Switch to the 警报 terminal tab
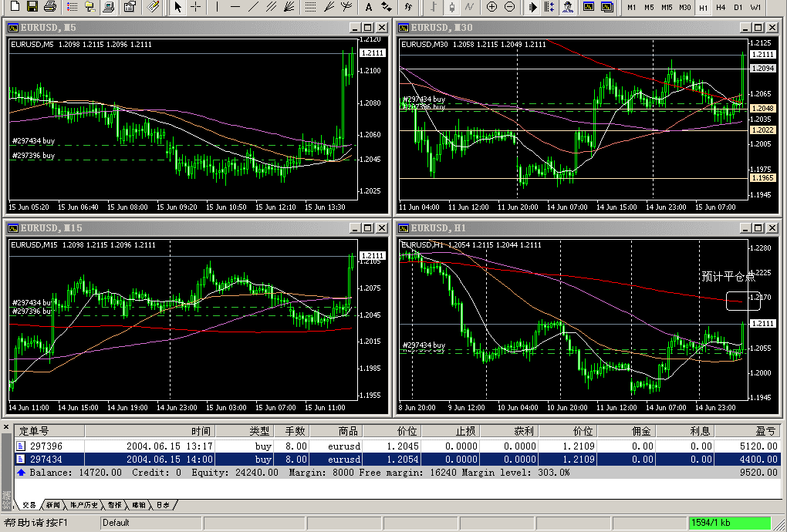The width and height of the screenshot is (787, 532). coord(114,505)
